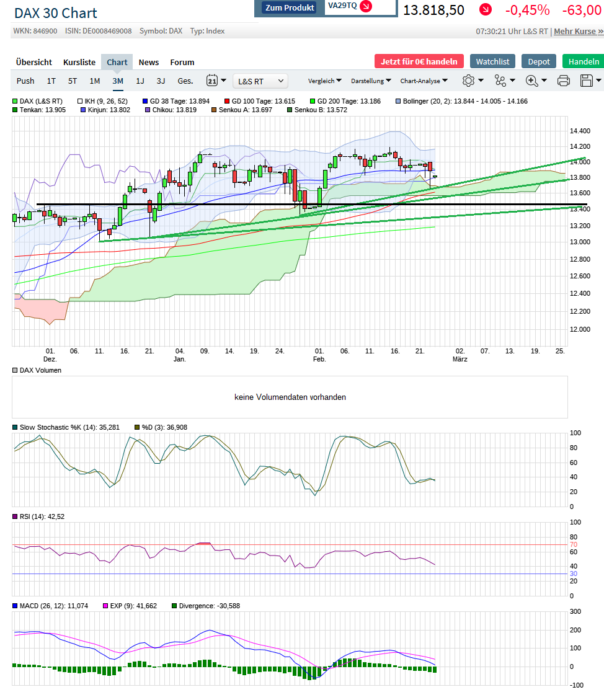604x700 pixels.
Task: Open the News tab
Action: [149, 62]
